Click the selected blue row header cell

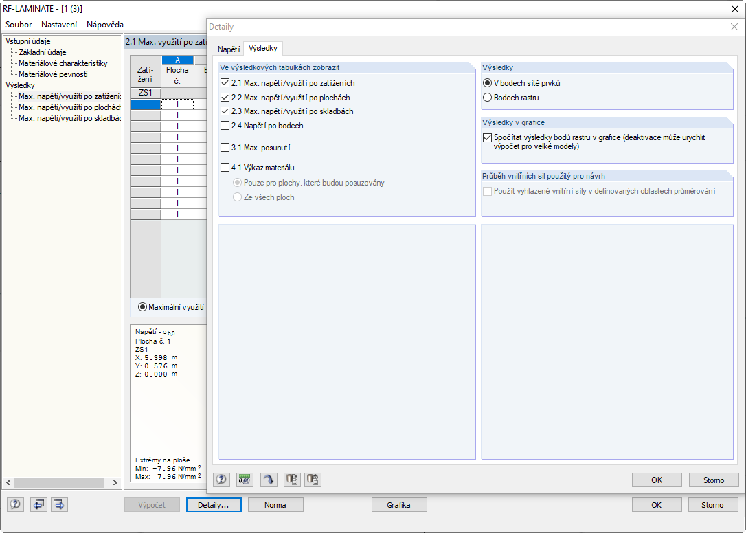pos(146,104)
